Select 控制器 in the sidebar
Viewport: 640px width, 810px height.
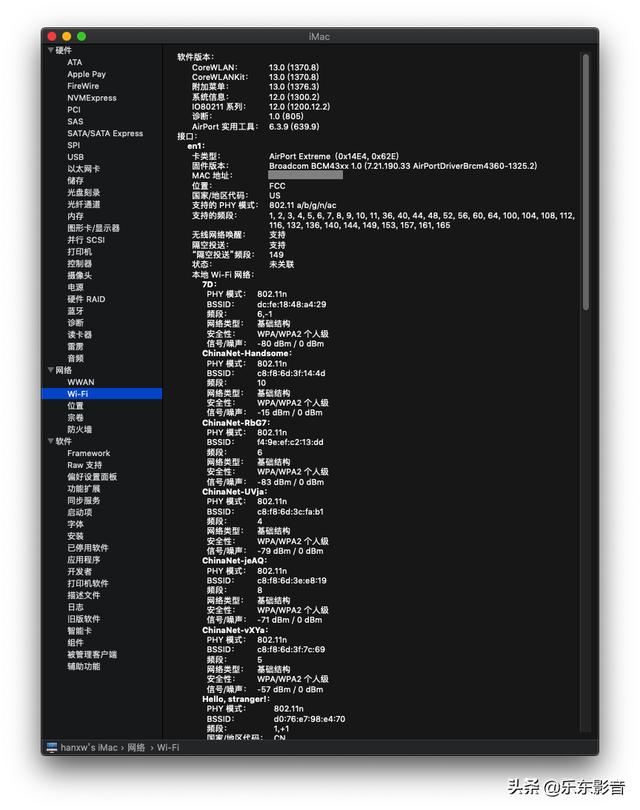[80, 263]
